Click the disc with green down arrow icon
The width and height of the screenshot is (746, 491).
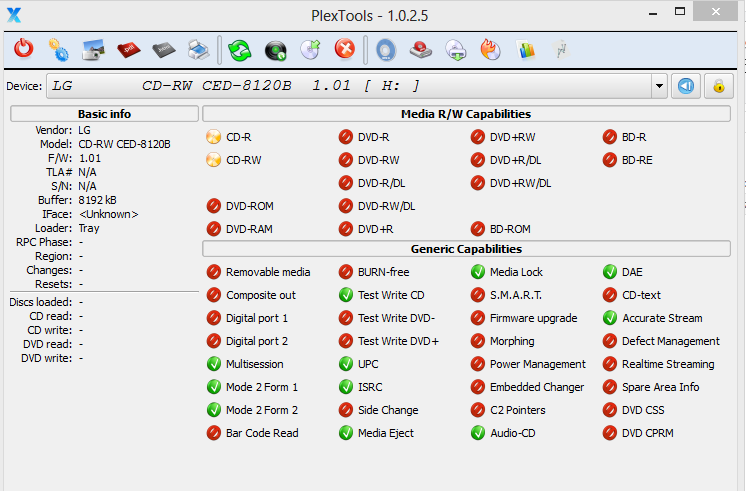coord(456,50)
